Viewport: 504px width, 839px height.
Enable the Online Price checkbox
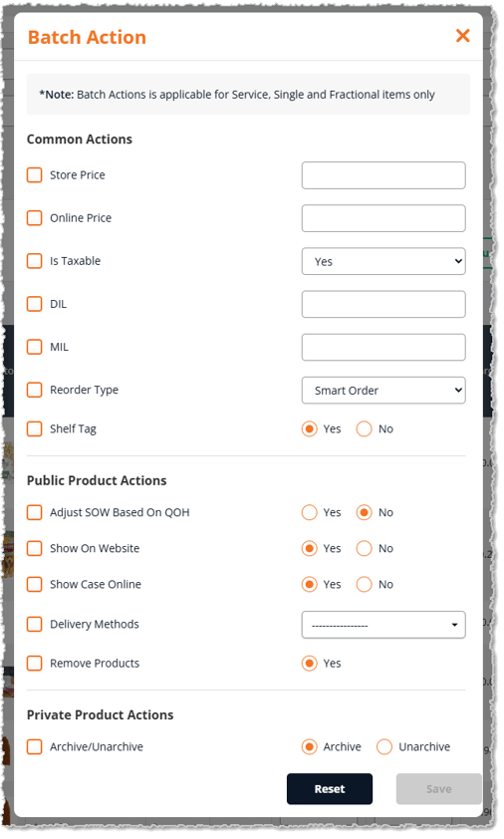click(x=34, y=218)
